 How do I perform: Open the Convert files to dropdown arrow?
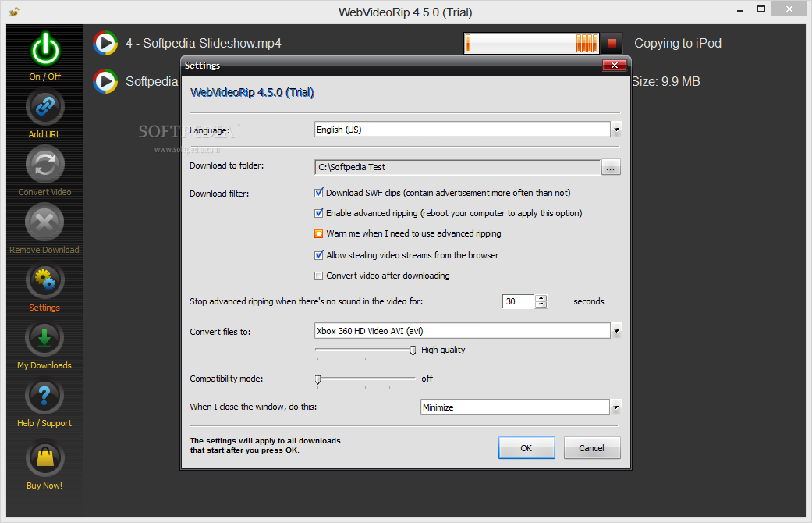[x=616, y=331]
